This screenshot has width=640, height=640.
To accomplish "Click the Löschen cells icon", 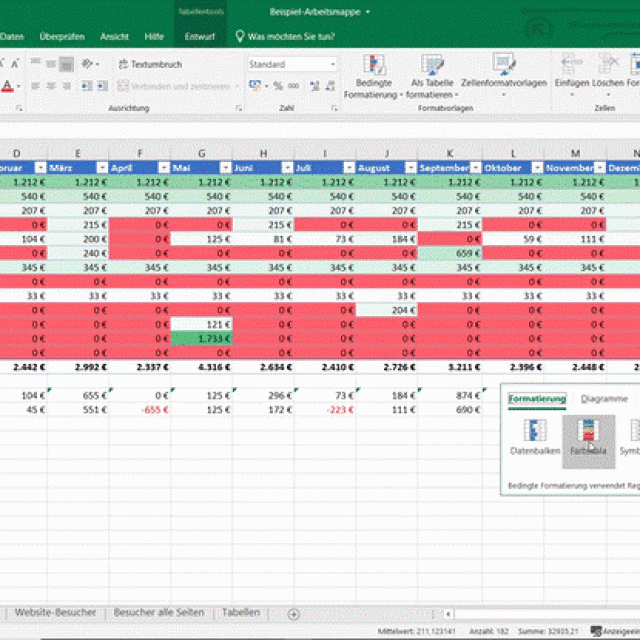I will (608, 64).
